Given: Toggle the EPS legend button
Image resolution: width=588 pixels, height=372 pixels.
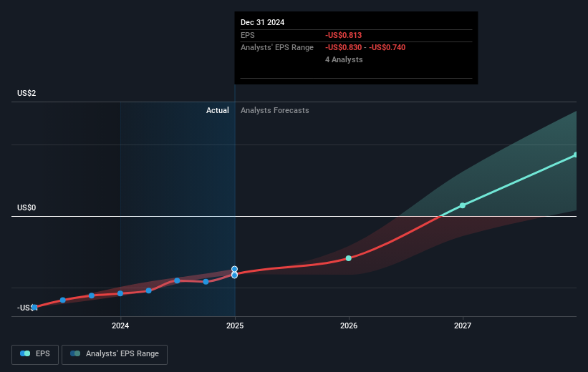Looking at the screenshot, I should pyautogui.click(x=35, y=354).
